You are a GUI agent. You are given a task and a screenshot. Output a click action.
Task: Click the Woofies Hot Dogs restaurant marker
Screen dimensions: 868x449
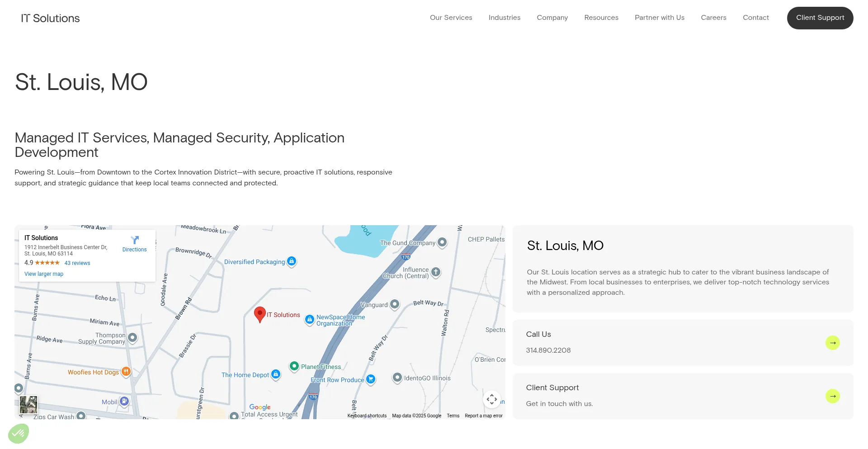click(x=126, y=372)
